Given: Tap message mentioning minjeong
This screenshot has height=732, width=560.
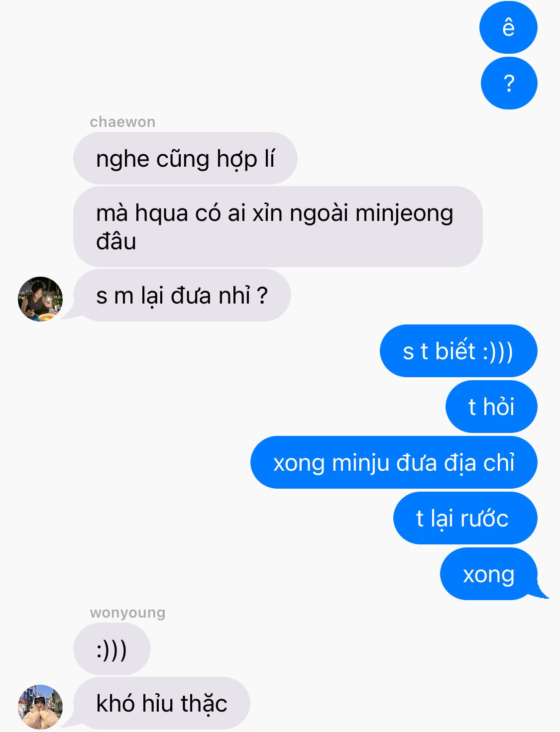Looking at the screenshot, I should 278,227.
